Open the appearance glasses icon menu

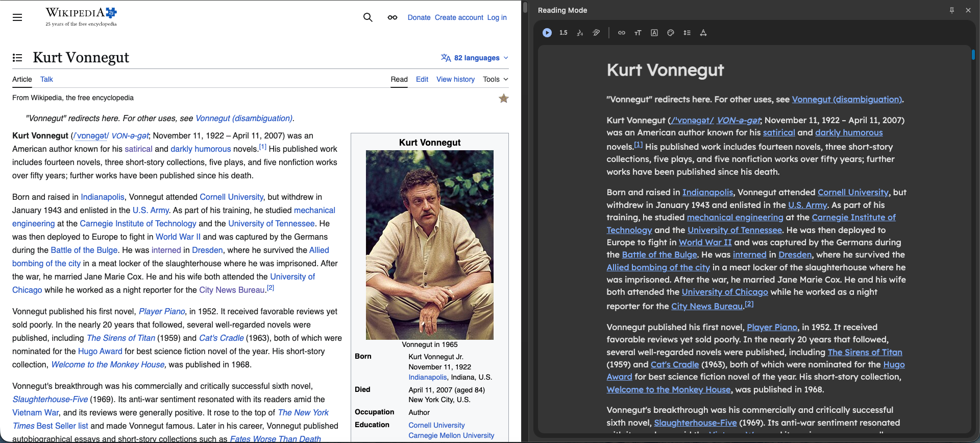tap(392, 17)
